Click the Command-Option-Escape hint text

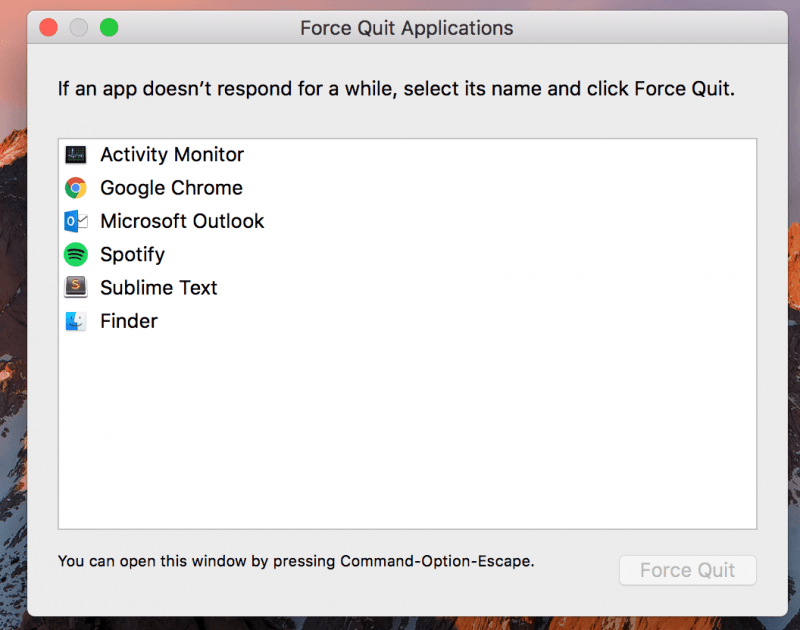point(296,561)
